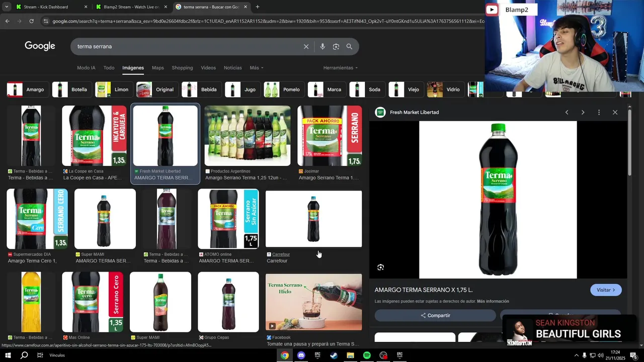Open Google Lens image search icon
The height and width of the screenshot is (362, 644).
(x=336, y=46)
